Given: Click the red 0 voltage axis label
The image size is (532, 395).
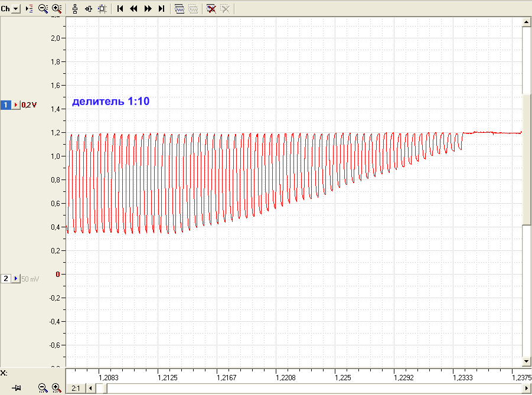Looking at the screenshot, I should 58,274.
